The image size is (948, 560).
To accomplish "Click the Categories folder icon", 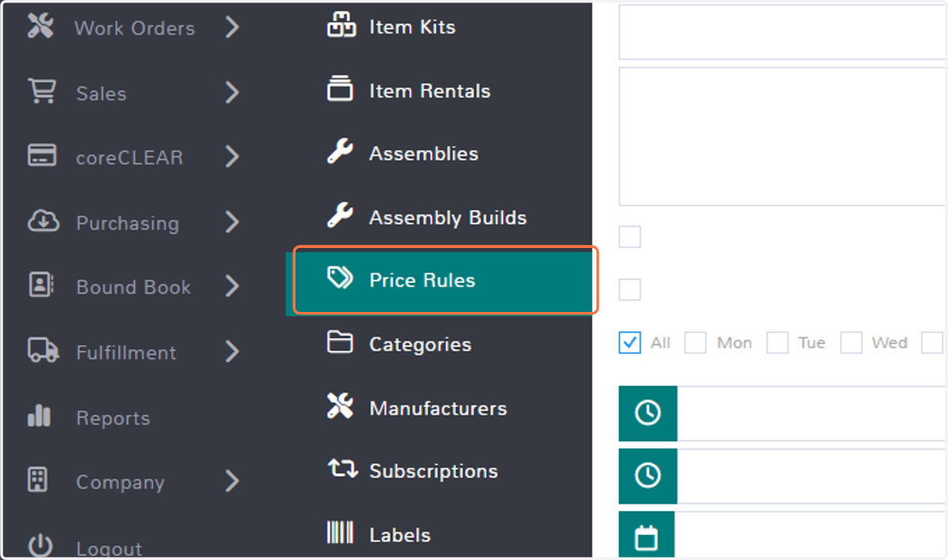I will click(x=340, y=342).
